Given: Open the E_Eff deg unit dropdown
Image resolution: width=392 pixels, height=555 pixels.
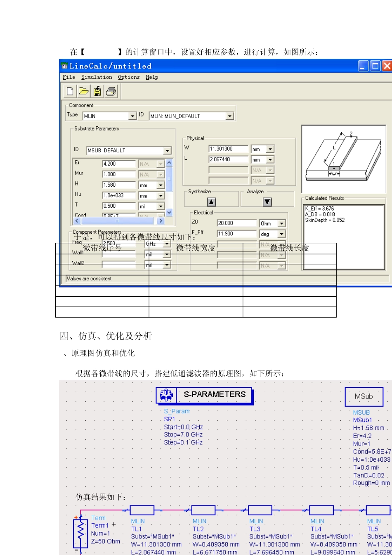Looking at the screenshot, I should point(281,234).
